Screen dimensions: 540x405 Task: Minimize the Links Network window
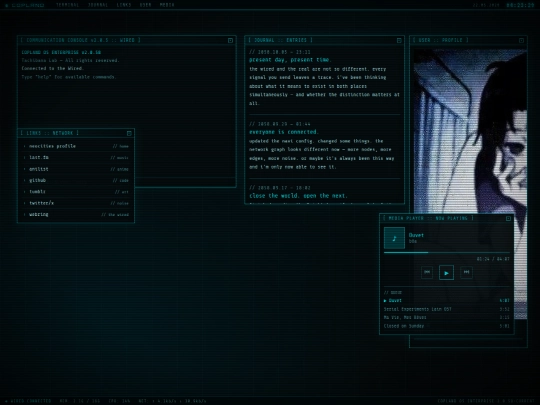pos(129,133)
